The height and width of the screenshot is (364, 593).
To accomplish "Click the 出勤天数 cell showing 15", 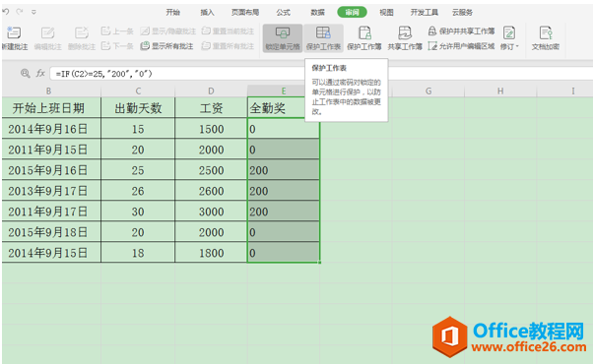I will pyautogui.click(x=138, y=129).
